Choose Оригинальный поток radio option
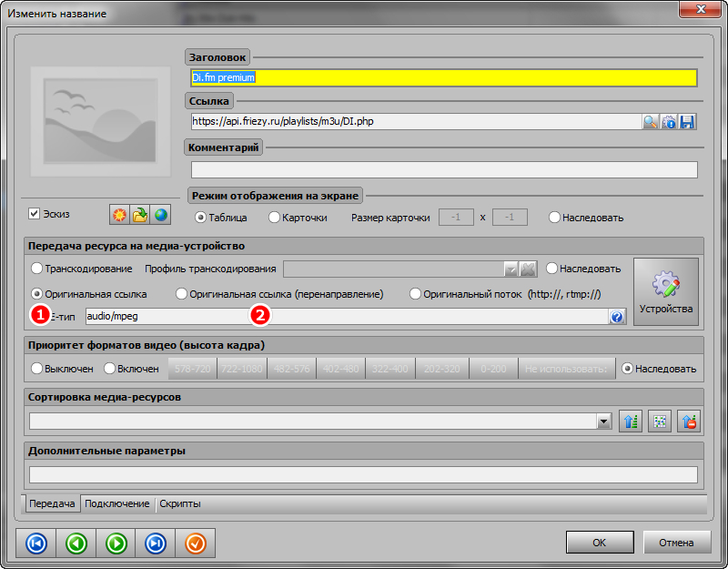728x569 pixels. (x=416, y=294)
